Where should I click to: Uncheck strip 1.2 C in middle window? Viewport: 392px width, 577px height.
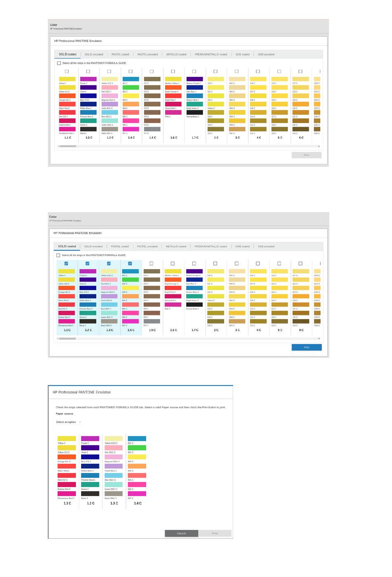(87, 263)
